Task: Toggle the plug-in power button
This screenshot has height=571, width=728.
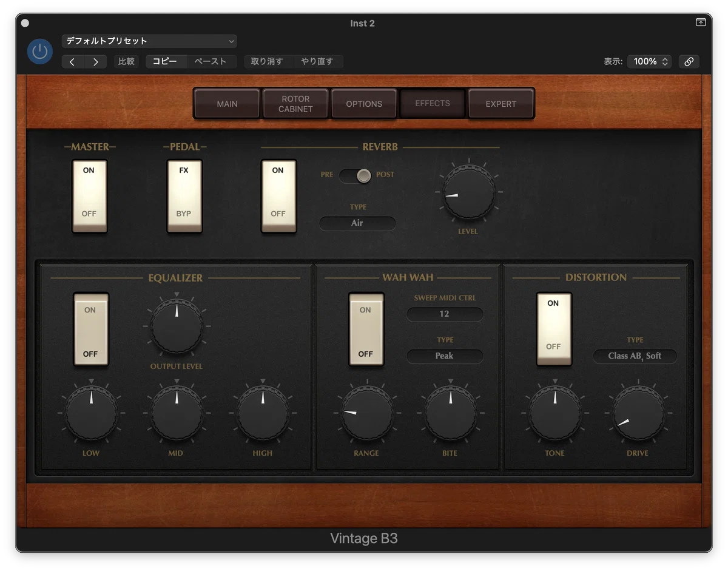Action: (40, 52)
